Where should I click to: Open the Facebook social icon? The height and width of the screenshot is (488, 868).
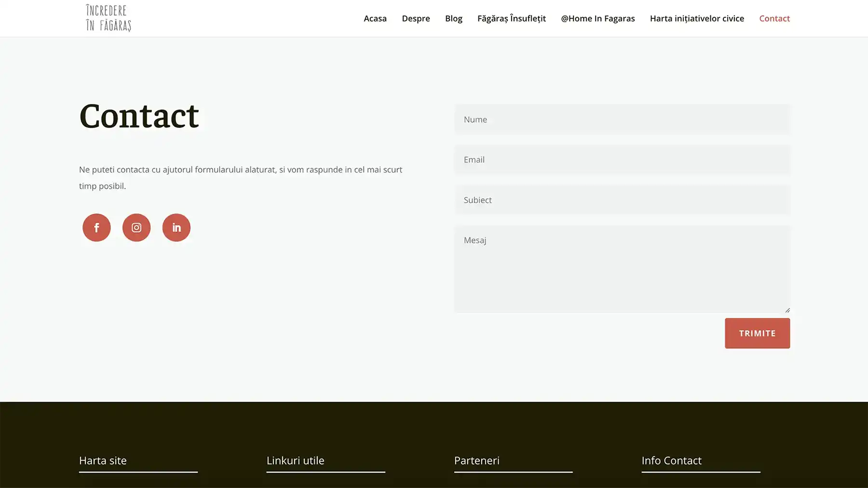[x=96, y=227]
